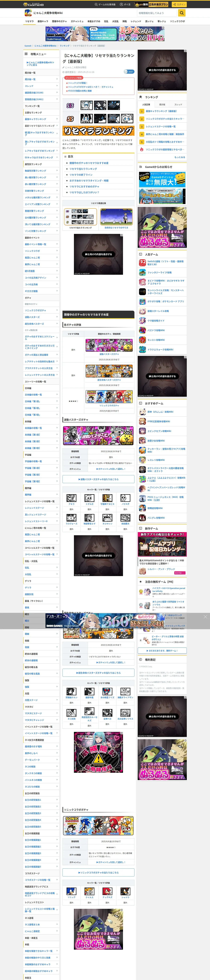Click もっとみる under the ranking list

(180, 157)
